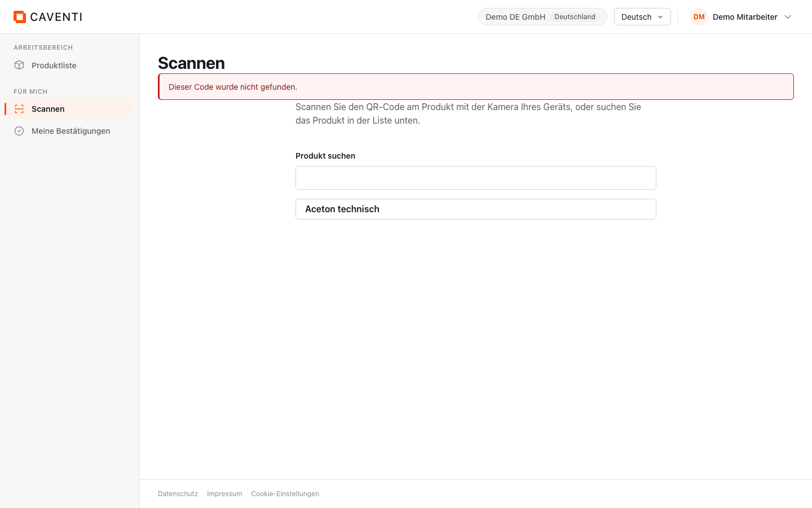Click the Demo Mitarbeiter user name
Image resolution: width=812 pixels, height=508 pixels.
(745, 17)
